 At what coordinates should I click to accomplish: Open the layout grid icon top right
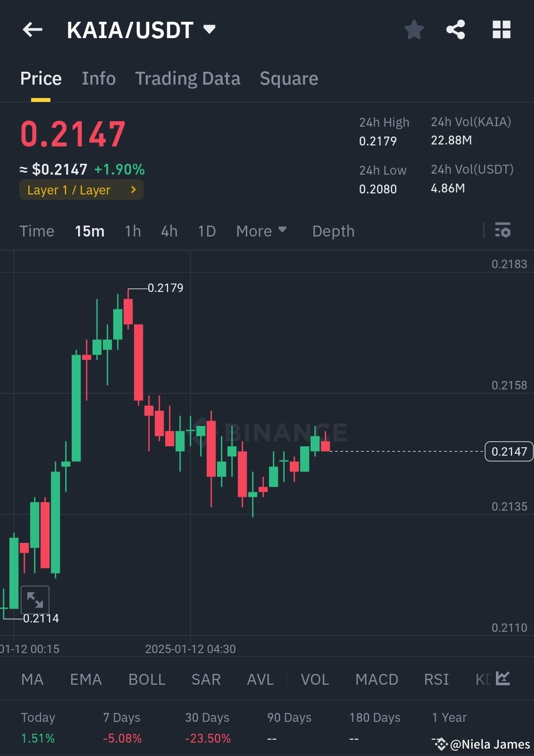tap(501, 30)
